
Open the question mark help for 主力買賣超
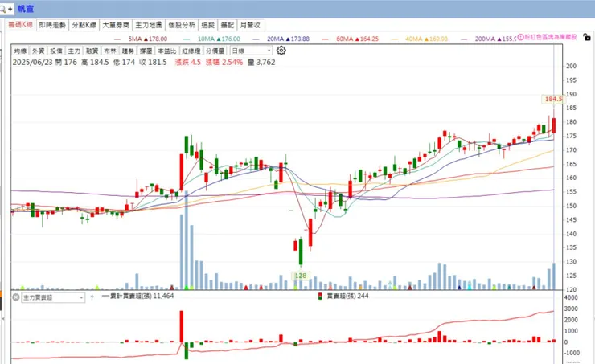tap(92, 298)
